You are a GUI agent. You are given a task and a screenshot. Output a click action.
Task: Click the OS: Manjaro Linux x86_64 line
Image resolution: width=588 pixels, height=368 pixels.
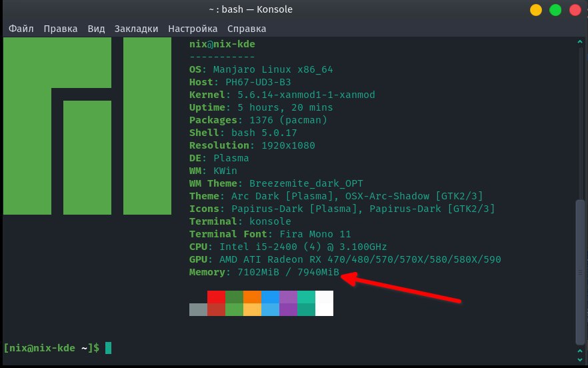pyautogui.click(x=261, y=69)
